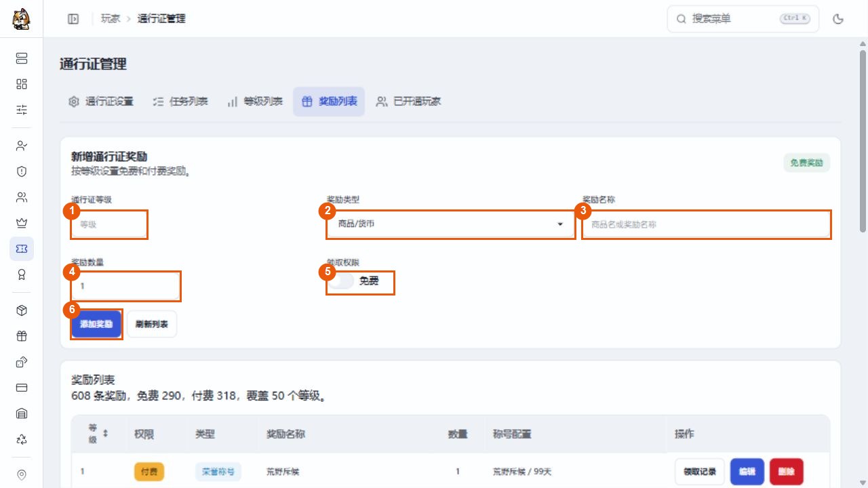The height and width of the screenshot is (488, 868).
Task: Open the server icon in the sidebar
Action: click(22, 58)
